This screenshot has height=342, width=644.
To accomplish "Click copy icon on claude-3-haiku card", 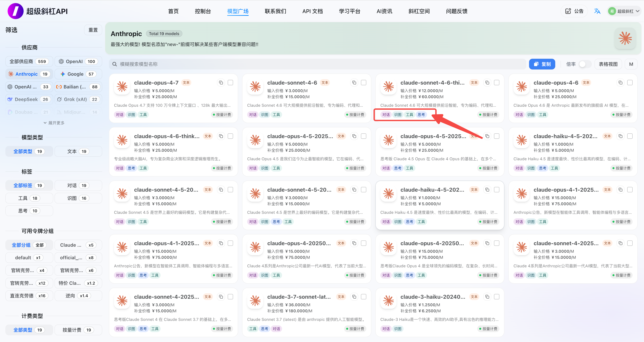I will pyautogui.click(x=487, y=297).
